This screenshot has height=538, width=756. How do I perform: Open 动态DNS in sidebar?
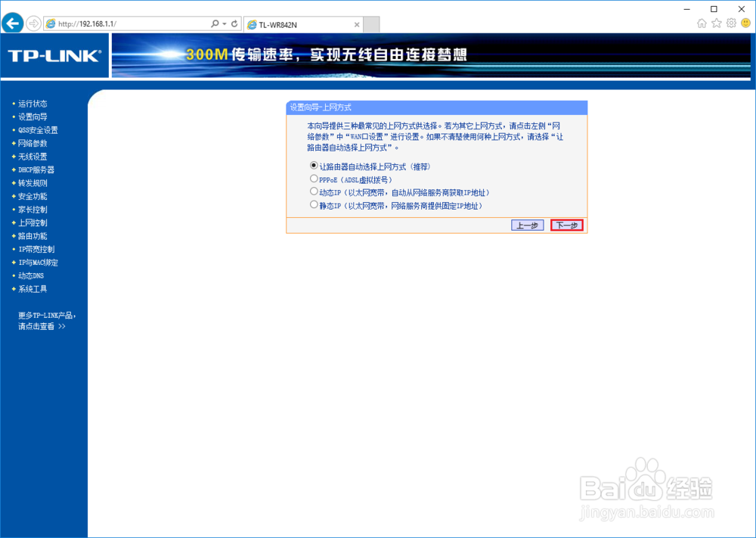coord(31,276)
